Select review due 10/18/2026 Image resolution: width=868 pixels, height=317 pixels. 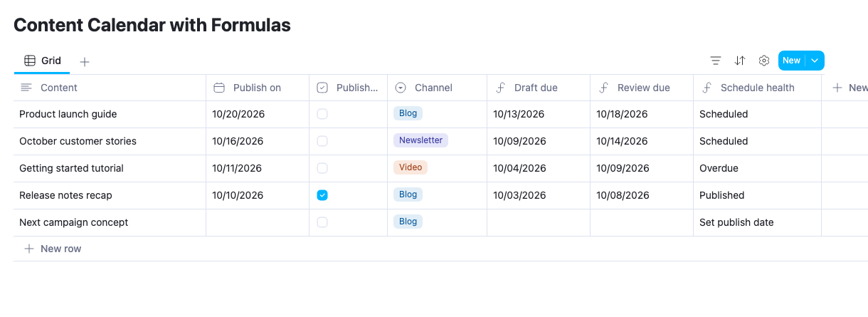pyautogui.click(x=642, y=114)
